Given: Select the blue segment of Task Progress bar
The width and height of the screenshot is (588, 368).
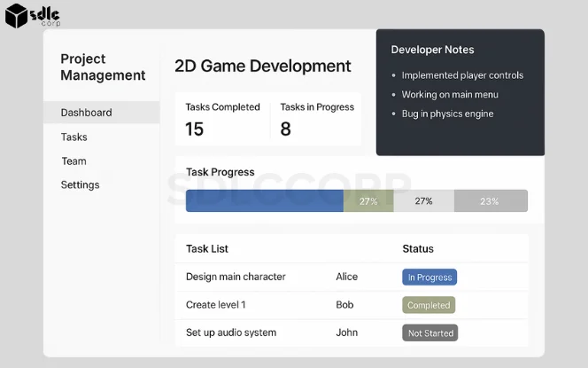Looking at the screenshot, I should click(x=265, y=201).
